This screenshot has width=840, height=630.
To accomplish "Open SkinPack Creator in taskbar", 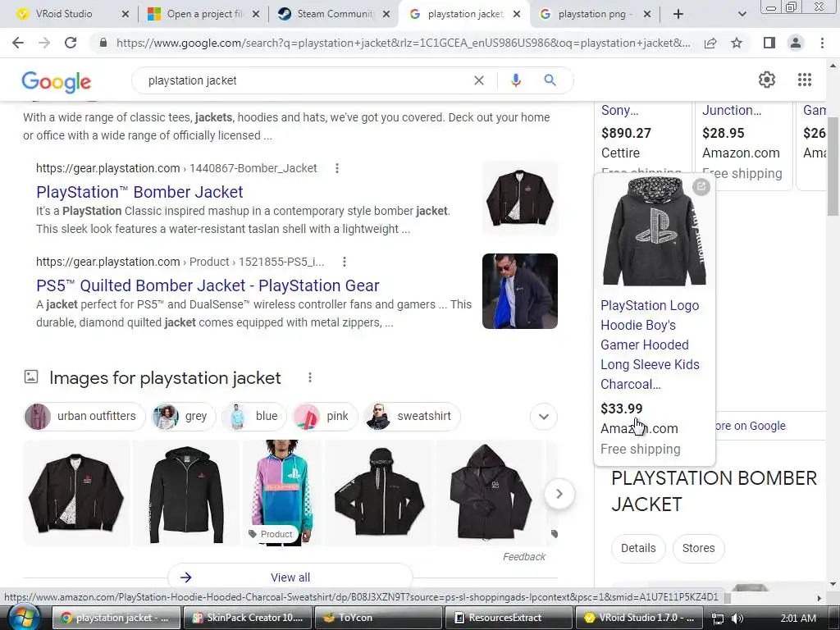I will point(247,618).
